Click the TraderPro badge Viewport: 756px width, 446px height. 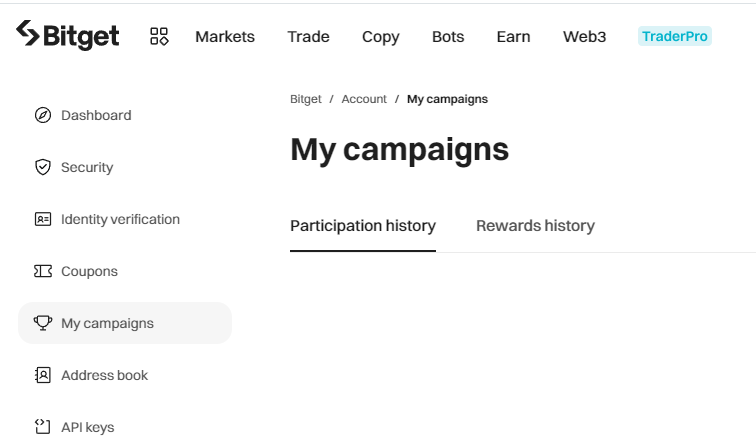coord(675,37)
